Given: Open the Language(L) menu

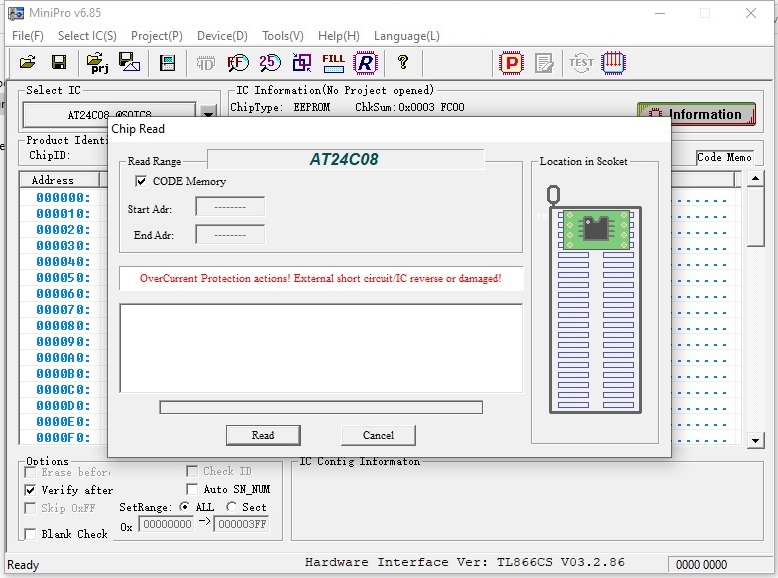Looking at the screenshot, I should coord(407,36).
